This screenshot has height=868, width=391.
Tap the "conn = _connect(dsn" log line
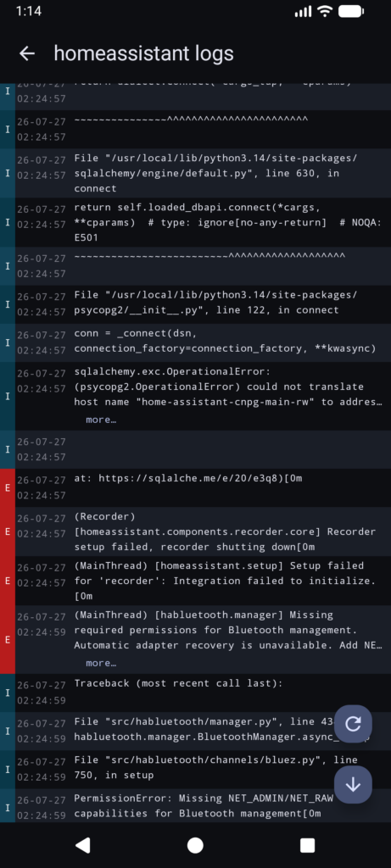(x=195, y=342)
